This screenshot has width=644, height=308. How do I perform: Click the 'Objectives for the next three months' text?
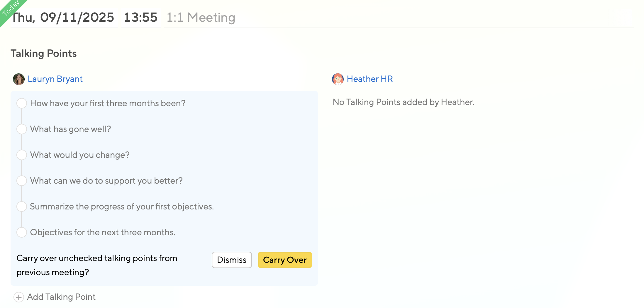click(x=102, y=232)
